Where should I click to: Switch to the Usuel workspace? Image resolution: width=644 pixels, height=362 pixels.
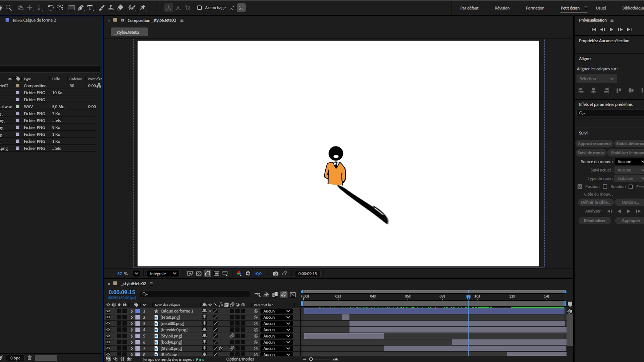601,8
